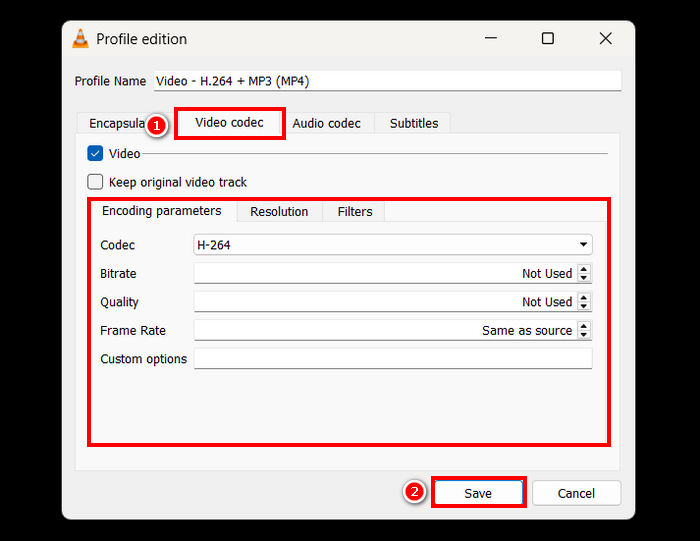
Task: Go to the Encapsulation tab
Action: tap(116, 123)
